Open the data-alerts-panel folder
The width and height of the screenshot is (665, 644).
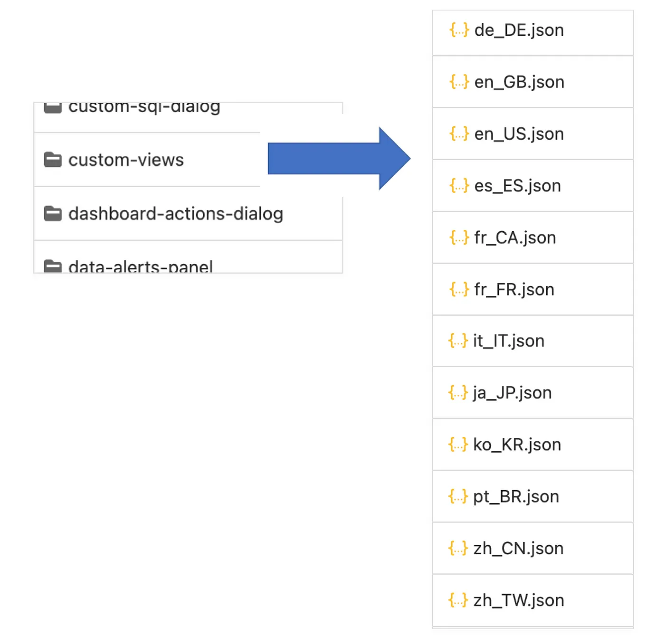pos(141,267)
